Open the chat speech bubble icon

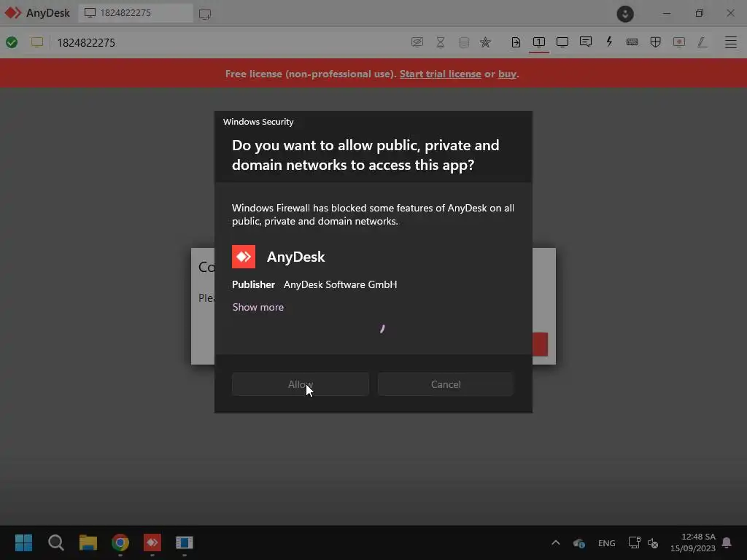[x=586, y=42]
